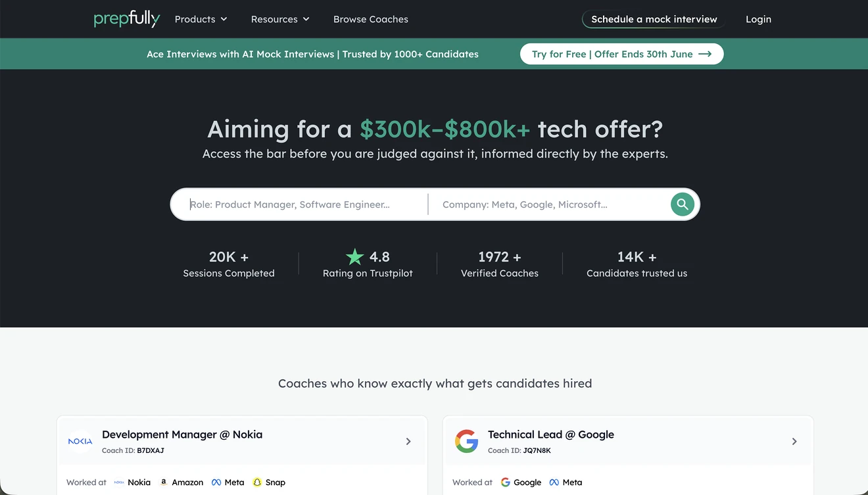Expand the Technical Lead @ Google card chevron

coord(794,442)
